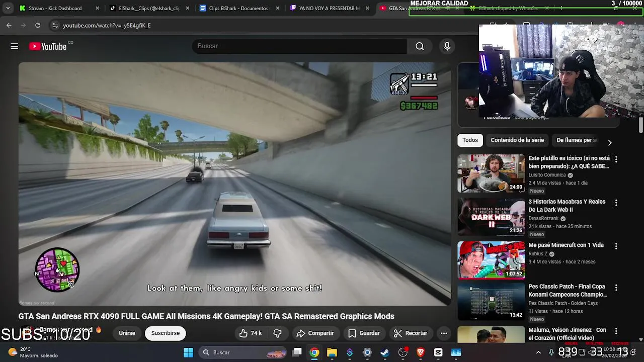
Task: Open the weather widget on taskbar
Action: 33,352
